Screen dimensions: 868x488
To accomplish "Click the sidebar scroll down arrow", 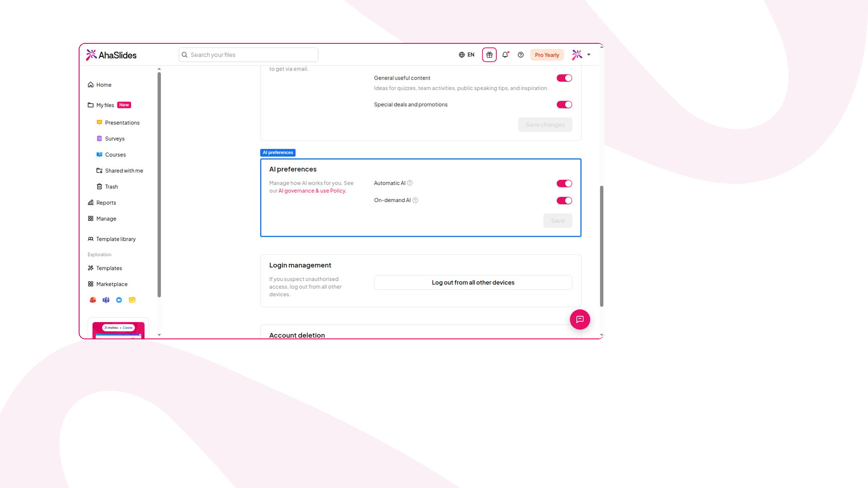I will pyautogui.click(x=159, y=335).
